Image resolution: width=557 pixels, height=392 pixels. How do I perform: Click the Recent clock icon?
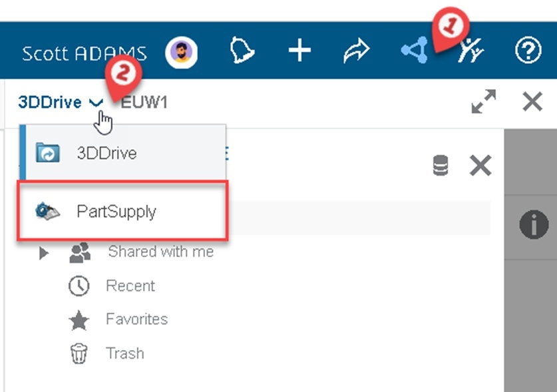point(79,286)
